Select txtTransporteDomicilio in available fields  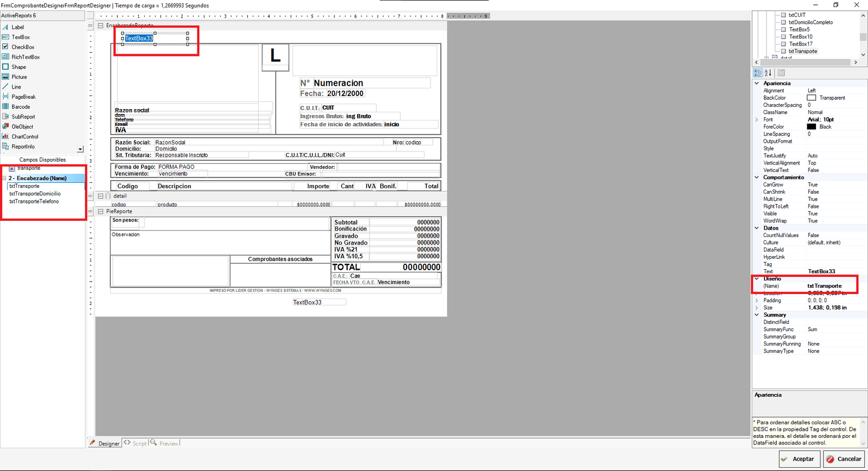[35, 194]
